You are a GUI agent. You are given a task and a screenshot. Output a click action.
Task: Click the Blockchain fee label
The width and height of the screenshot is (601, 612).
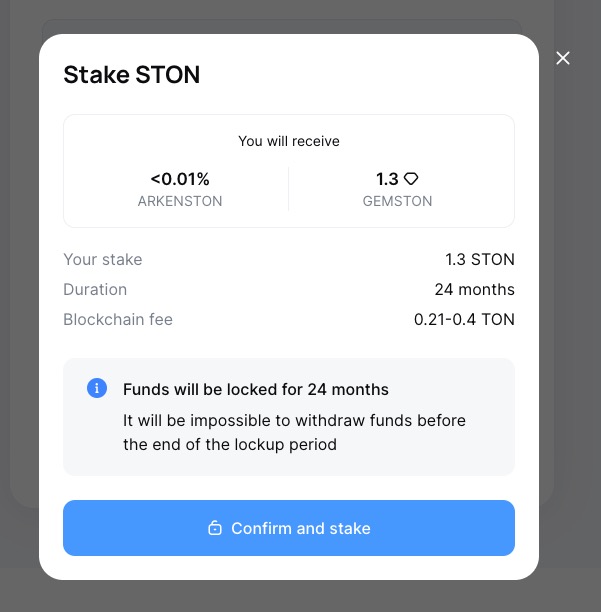click(118, 319)
